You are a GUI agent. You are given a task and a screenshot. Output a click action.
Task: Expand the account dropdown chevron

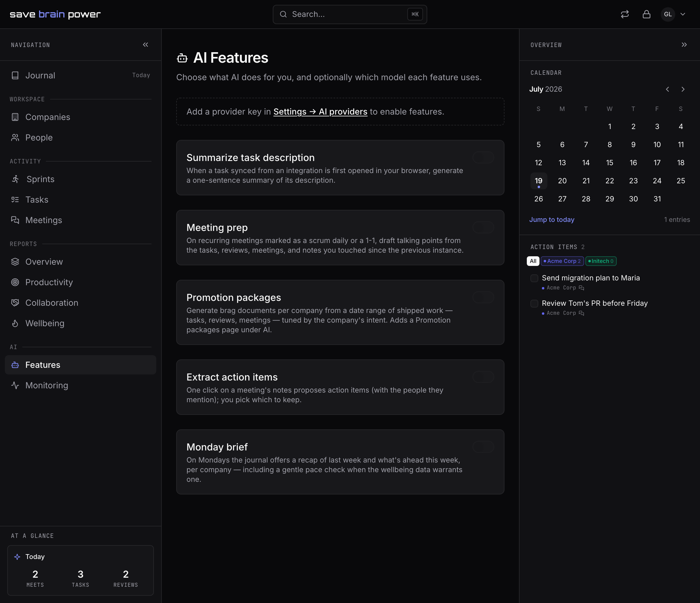tap(683, 14)
